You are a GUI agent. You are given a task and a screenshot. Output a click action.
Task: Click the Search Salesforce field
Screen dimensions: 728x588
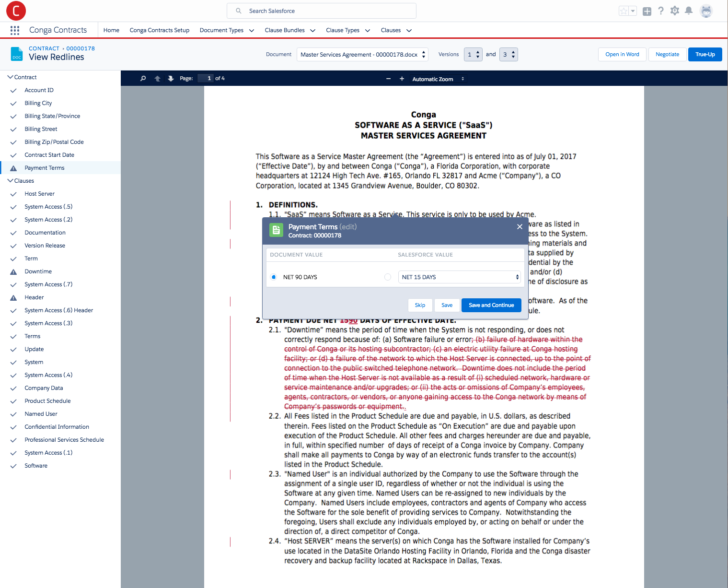click(x=322, y=11)
